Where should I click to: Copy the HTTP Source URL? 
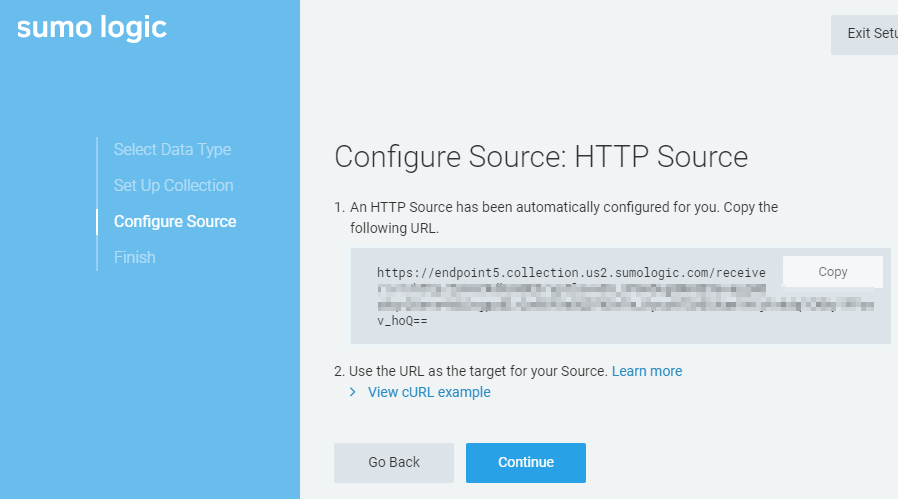833,272
